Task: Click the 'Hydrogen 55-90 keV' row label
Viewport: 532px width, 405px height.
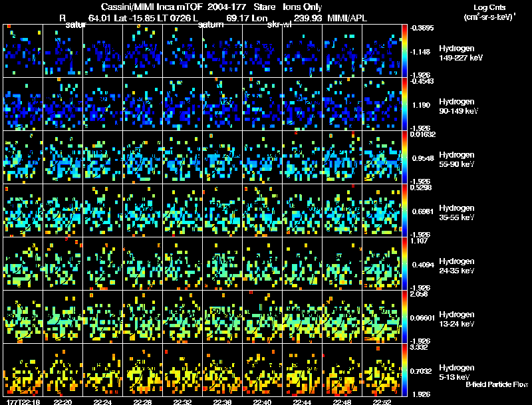Action: (x=457, y=160)
